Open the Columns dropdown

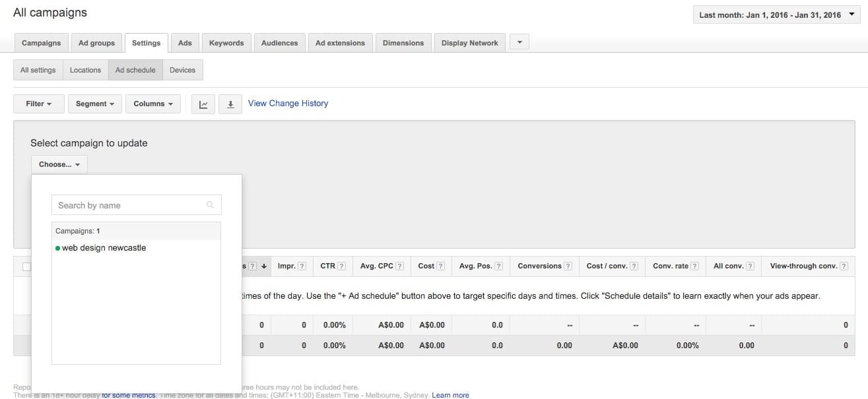pos(152,104)
